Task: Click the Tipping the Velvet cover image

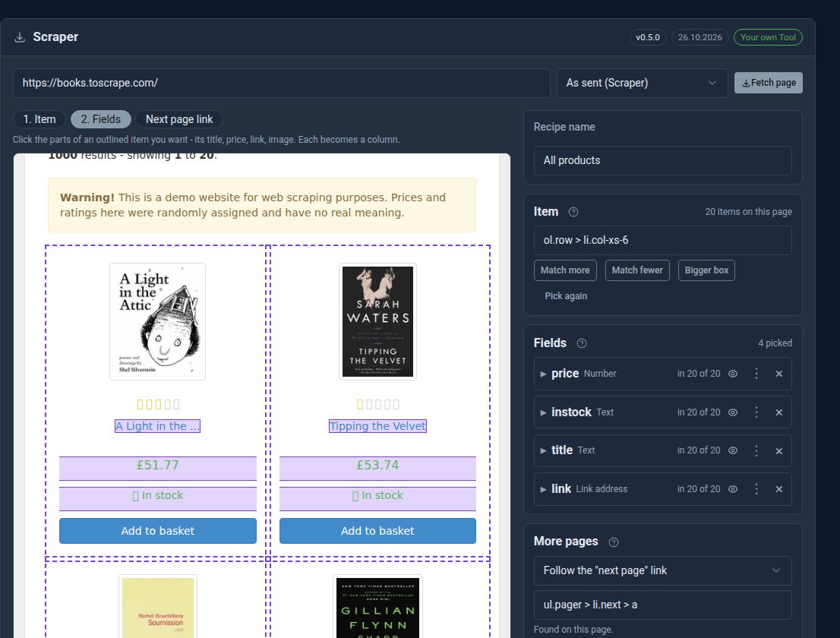Action: (x=377, y=321)
